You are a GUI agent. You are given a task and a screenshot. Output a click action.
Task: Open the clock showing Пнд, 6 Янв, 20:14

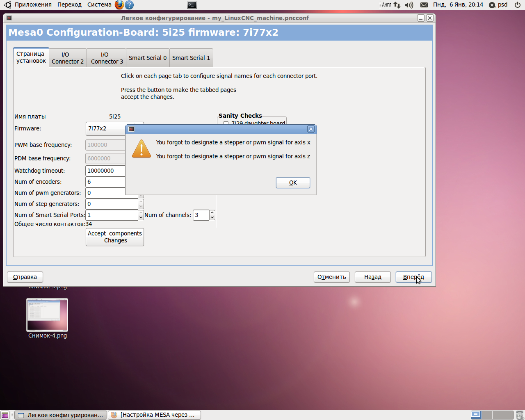pyautogui.click(x=458, y=5)
